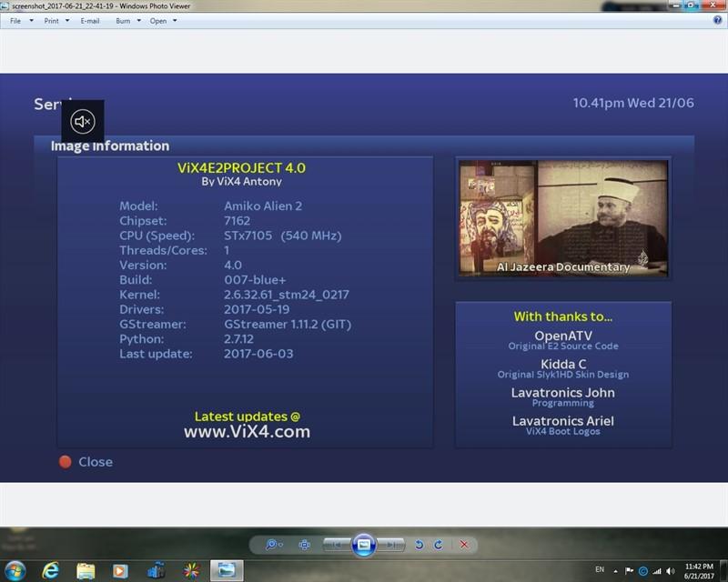Click the last update date '2017-06-03'
728x582 pixels.
point(258,354)
